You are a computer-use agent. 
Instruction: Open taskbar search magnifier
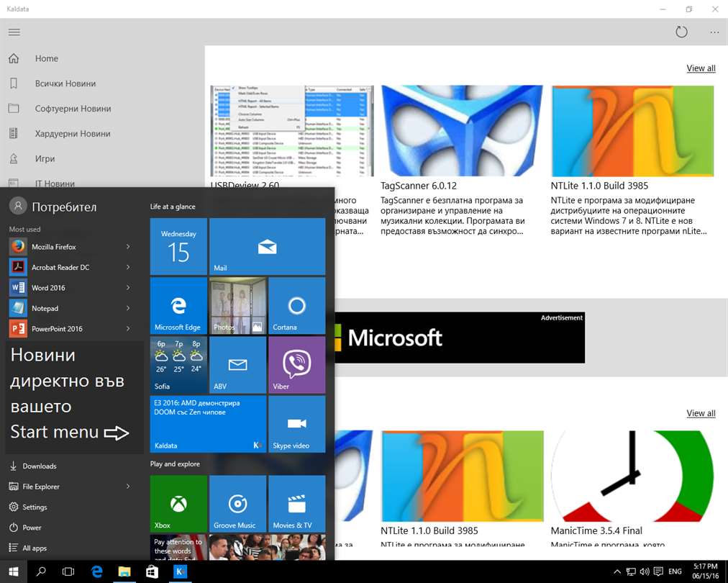pyautogui.click(x=41, y=571)
